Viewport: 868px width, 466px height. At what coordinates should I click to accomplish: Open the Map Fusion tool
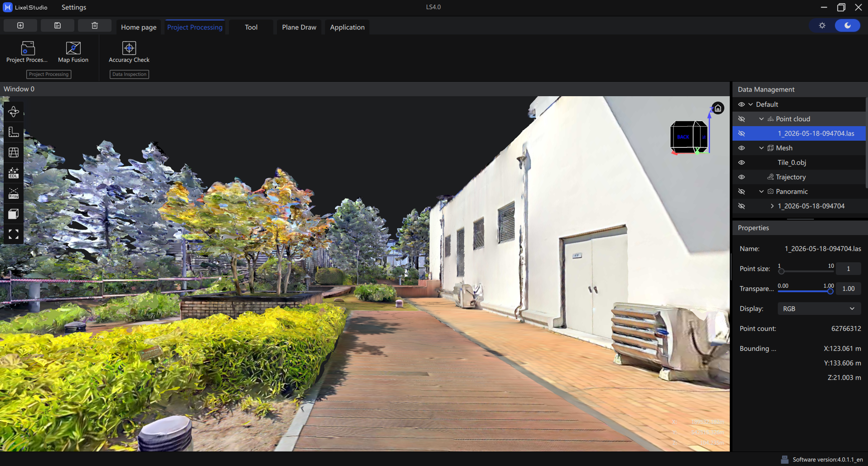click(x=73, y=52)
